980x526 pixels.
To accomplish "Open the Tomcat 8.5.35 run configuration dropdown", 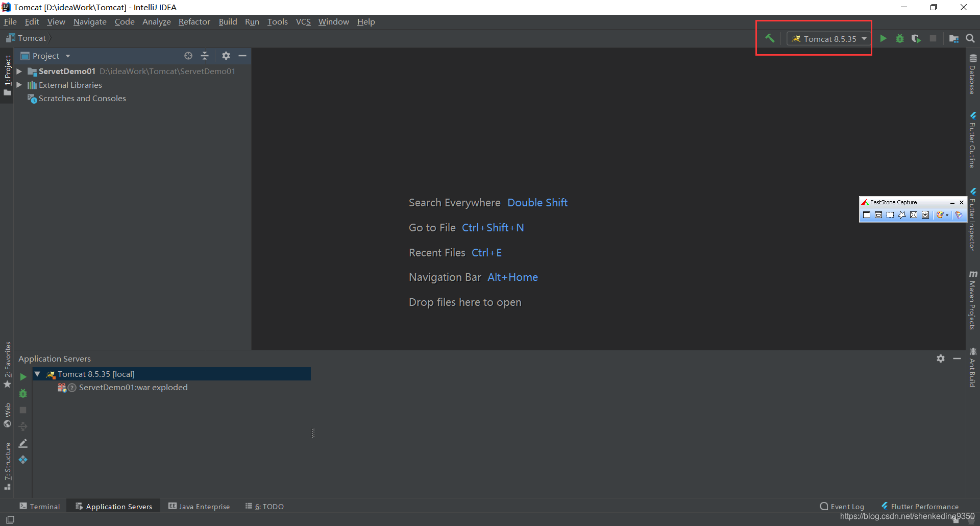I will click(829, 39).
